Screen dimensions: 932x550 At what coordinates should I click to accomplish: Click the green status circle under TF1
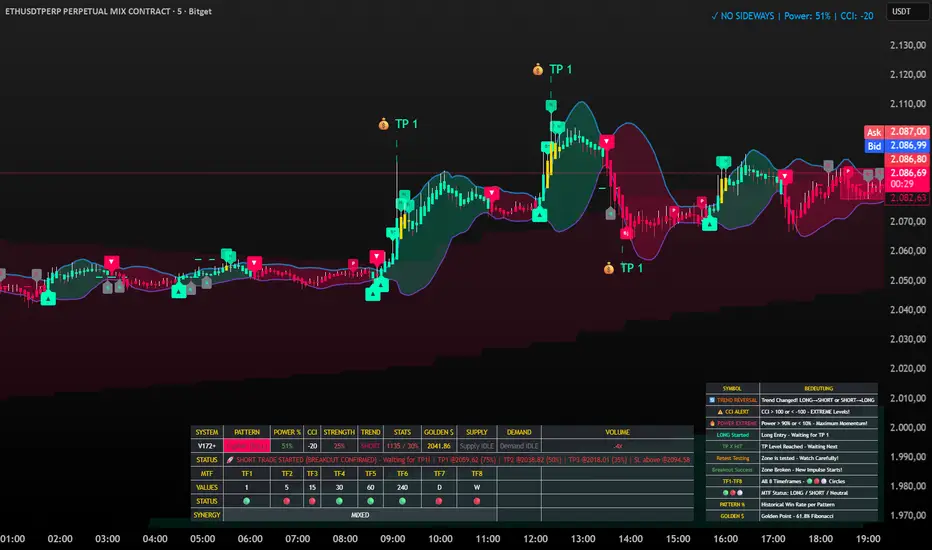click(x=246, y=501)
